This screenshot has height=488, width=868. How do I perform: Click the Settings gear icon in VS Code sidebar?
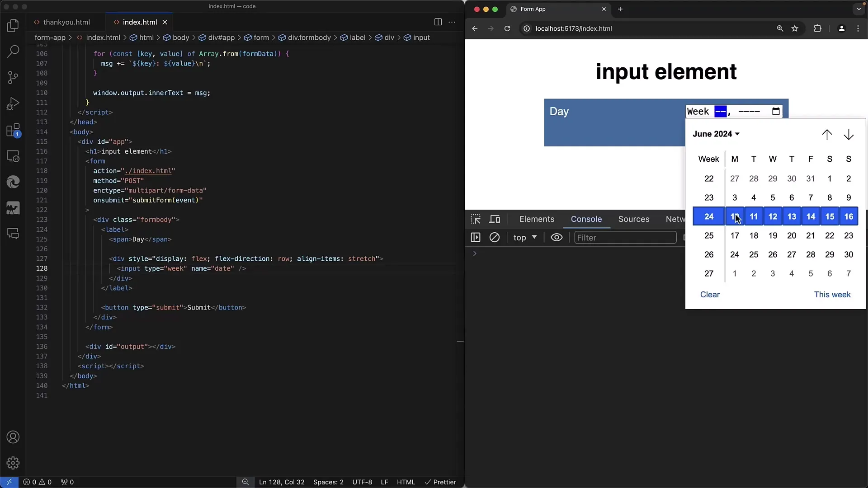(x=13, y=463)
